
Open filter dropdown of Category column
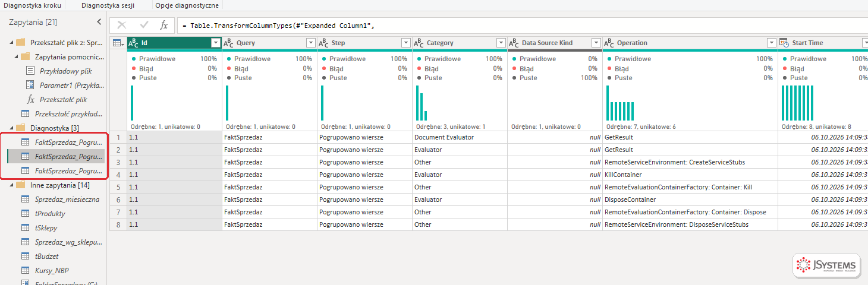(501, 43)
